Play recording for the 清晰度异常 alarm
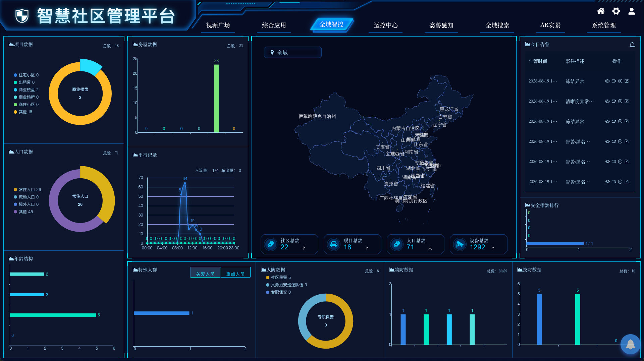 pyautogui.click(x=620, y=101)
